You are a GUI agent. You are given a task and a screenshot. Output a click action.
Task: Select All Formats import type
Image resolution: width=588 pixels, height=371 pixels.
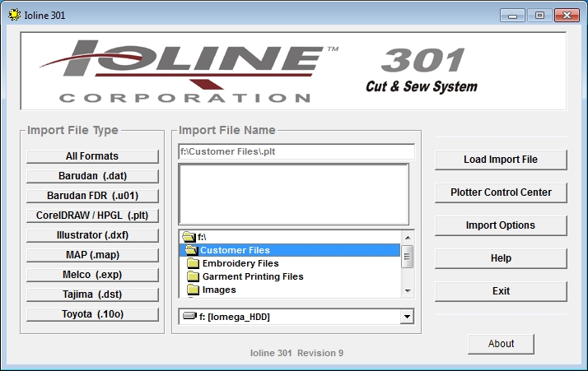click(x=92, y=156)
